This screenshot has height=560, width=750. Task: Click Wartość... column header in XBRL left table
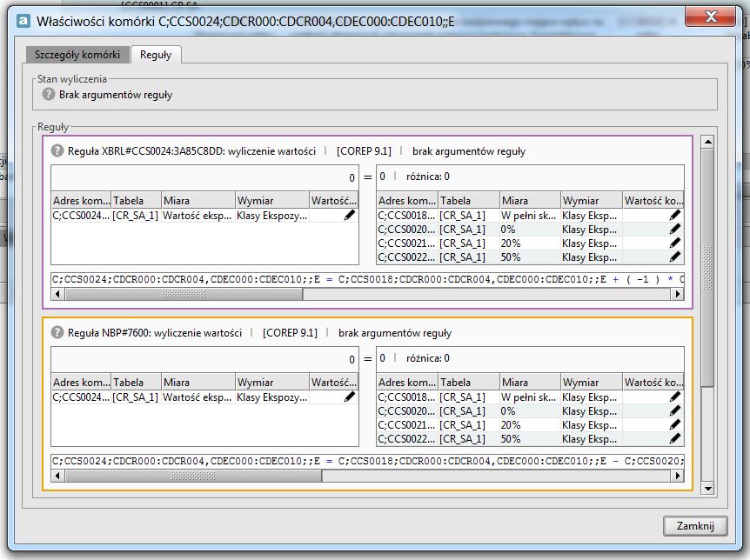point(334,200)
